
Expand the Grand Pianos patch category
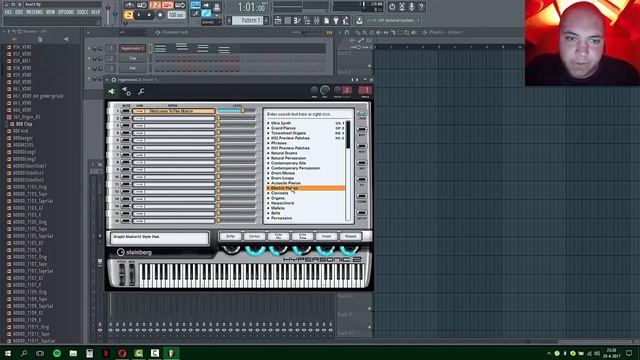pyautogui.click(x=268, y=128)
